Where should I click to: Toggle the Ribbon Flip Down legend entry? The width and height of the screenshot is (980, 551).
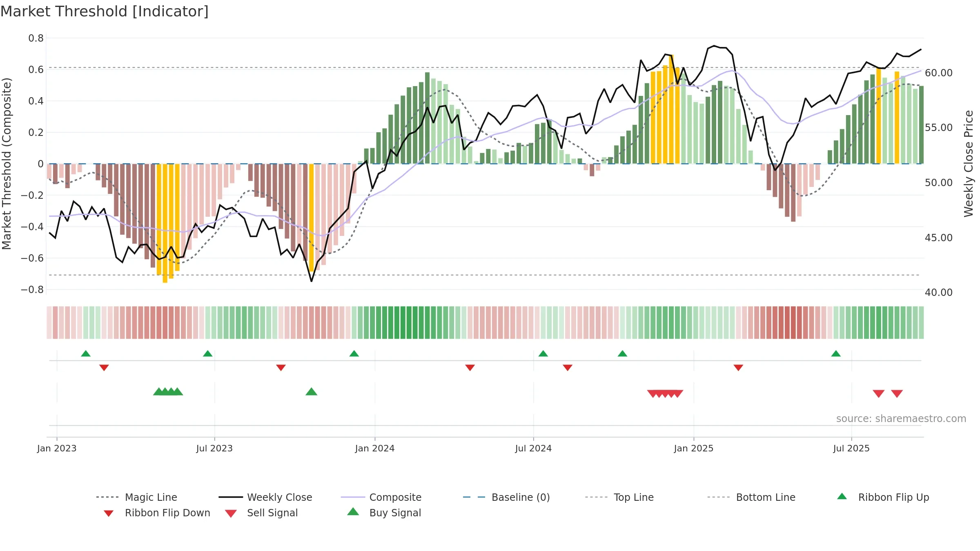(156, 513)
